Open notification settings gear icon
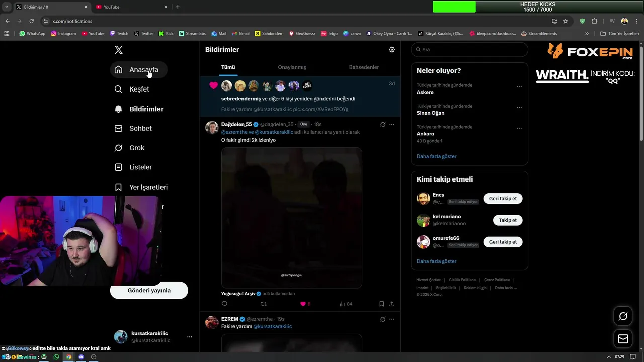Viewport: 644px width, 362px height. [392, 50]
